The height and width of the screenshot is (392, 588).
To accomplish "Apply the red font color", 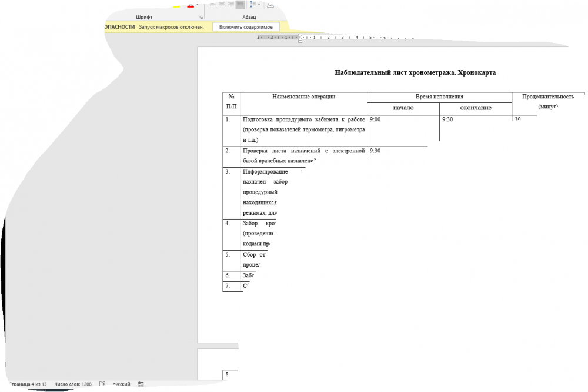I will (190, 5).
